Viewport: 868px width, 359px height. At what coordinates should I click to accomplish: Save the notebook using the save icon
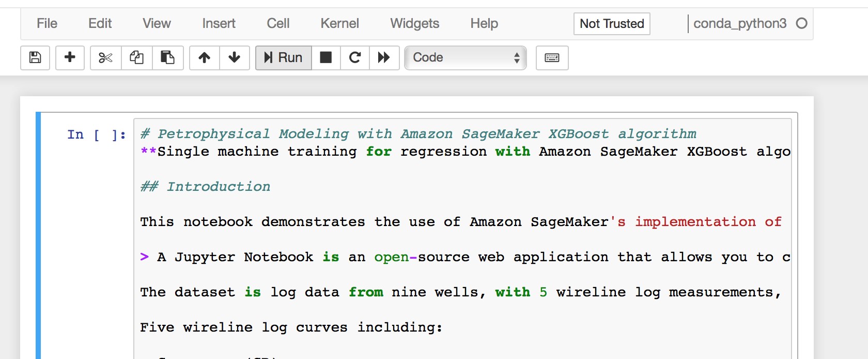pyautogui.click(x=35, y=58)
